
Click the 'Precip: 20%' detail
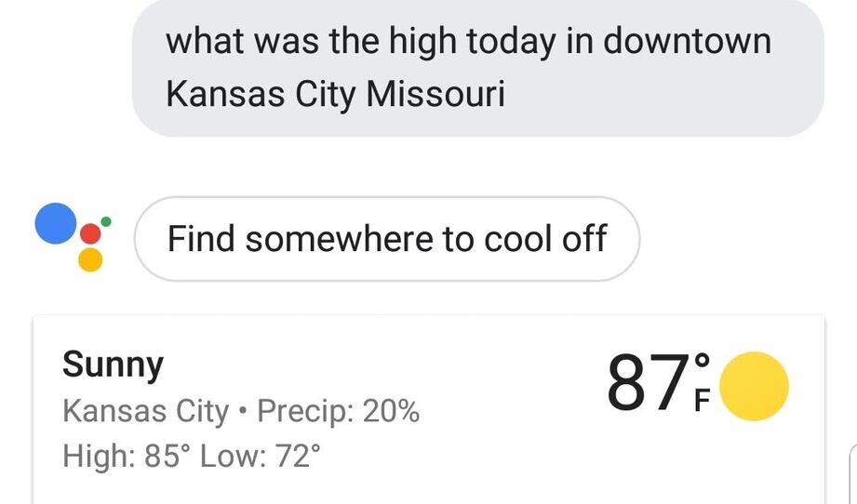pos(339,411)
